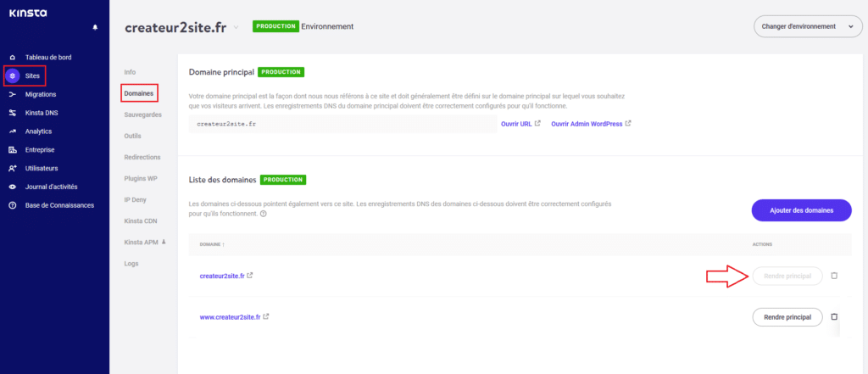This screenshot has height=374, width=868.
Task: Click the Entreprise building icon
Action: click(x=12, y=149)
